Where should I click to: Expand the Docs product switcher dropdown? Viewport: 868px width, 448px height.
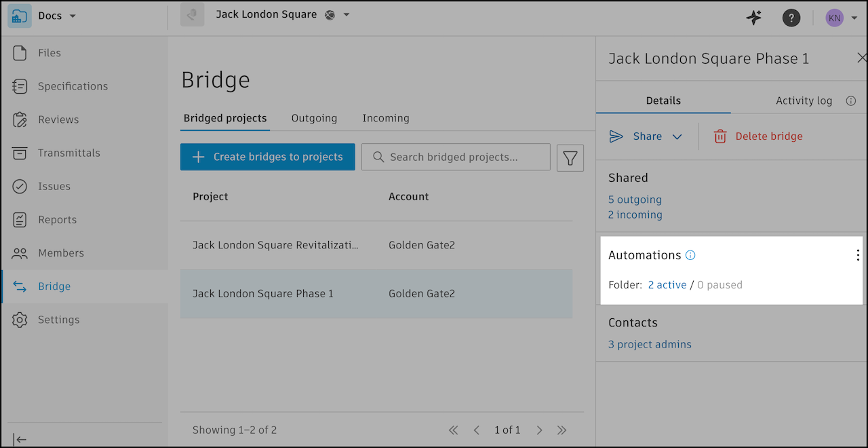(73, 16)
